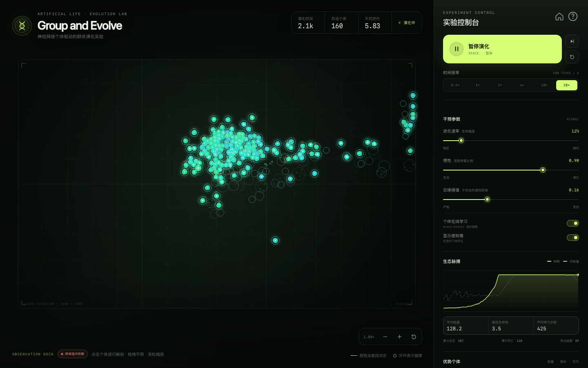Click the 种群 legend entry in 生态脉搏

click(x=553, y=262)
